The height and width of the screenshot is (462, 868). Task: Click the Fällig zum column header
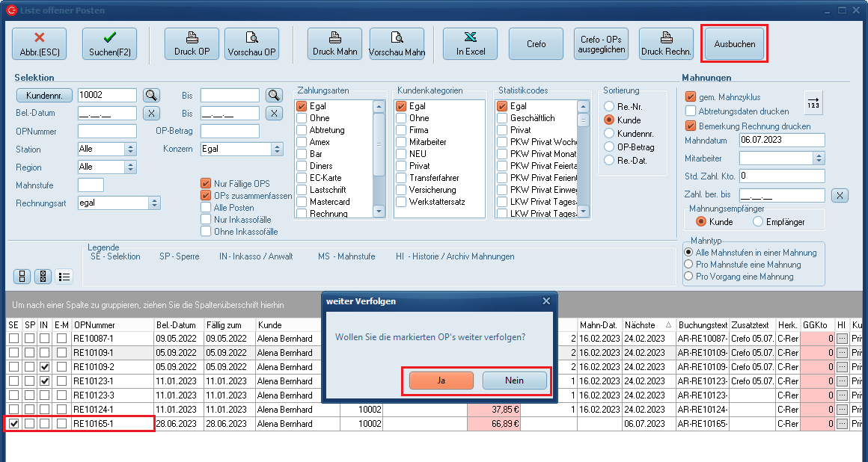[x=227, y=325]
